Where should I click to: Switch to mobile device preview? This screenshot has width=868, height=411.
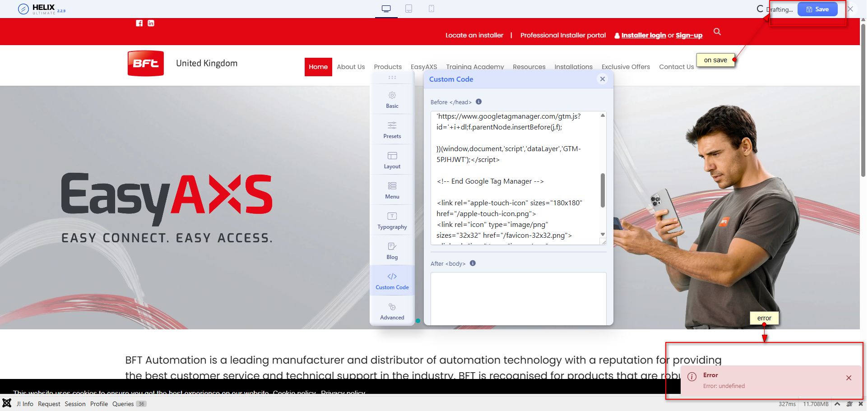click(x=432, y=9)
